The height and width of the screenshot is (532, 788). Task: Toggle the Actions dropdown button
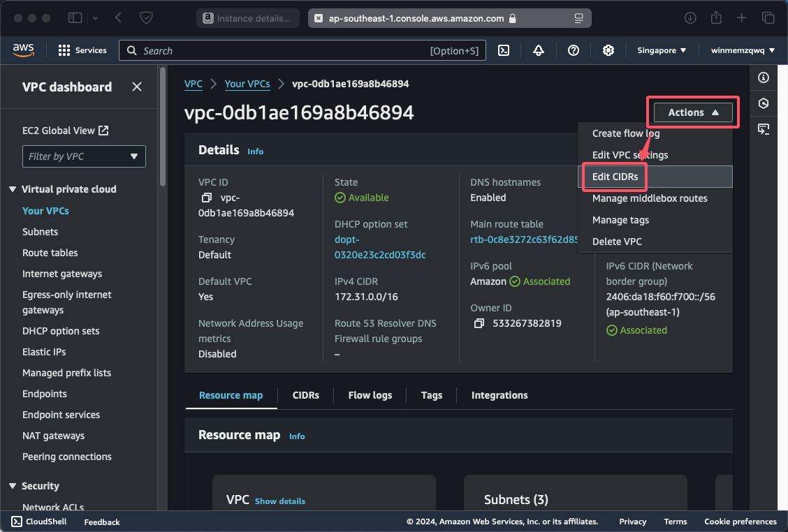coord(693,112)
